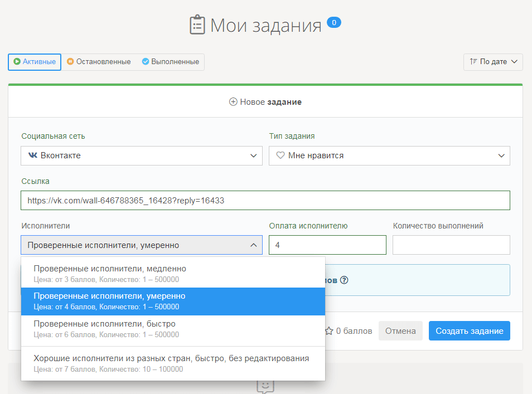This screenshot has height=394, width=532.
Task: Expand the Социальная сеть dropdown
Action: click(x=142, y=155)
